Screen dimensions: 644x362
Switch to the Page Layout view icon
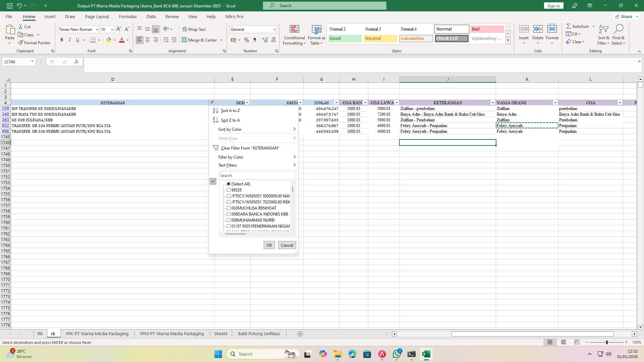[x=563, y=342]
